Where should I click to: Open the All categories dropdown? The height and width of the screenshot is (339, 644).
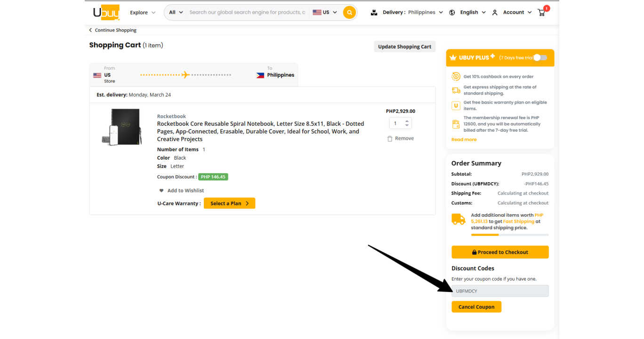[176, 12]
